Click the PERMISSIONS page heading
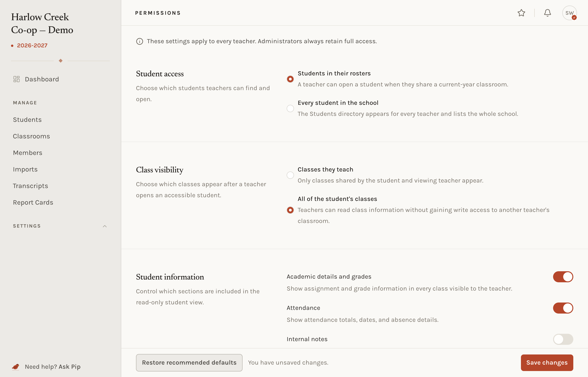 pyautogui.click(x=158, y=13)
